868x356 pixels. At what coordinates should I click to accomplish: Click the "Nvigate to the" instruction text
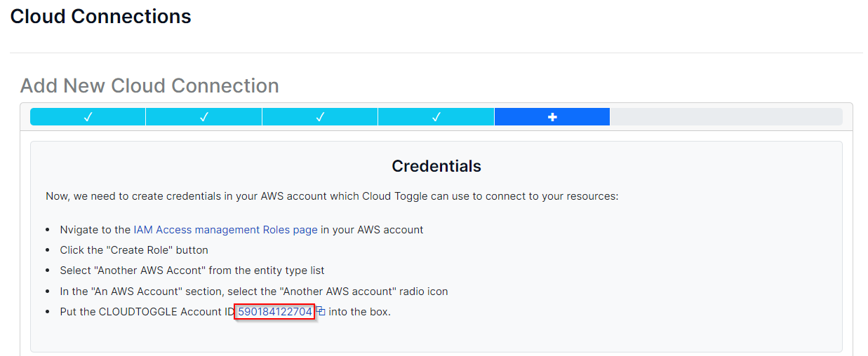click(x=95, y=230)
